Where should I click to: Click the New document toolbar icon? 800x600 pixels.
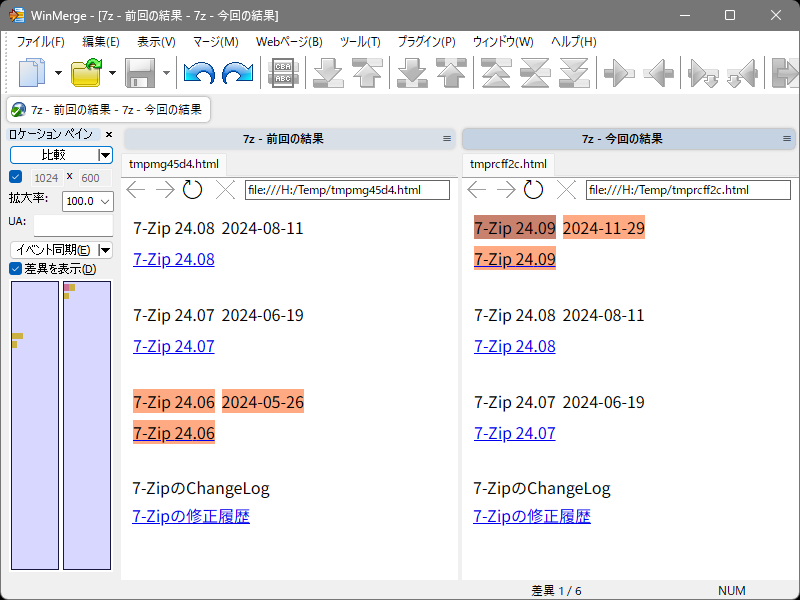pos(32,72)
